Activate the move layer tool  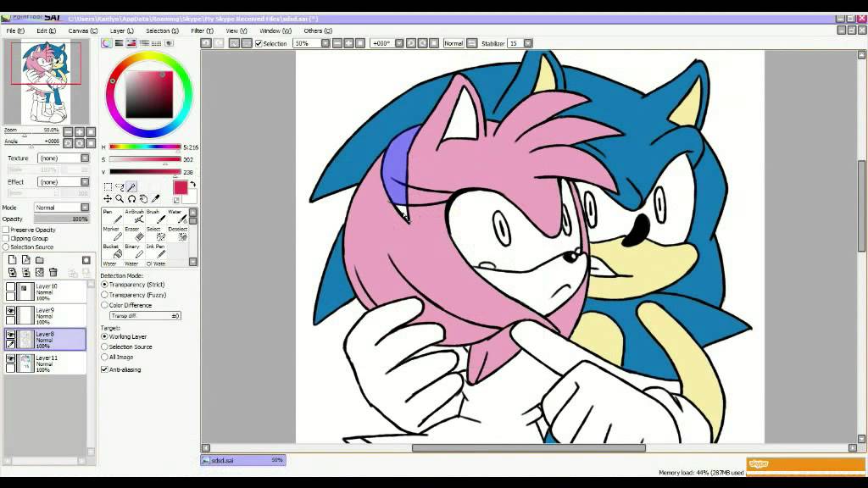coord(108,198)
